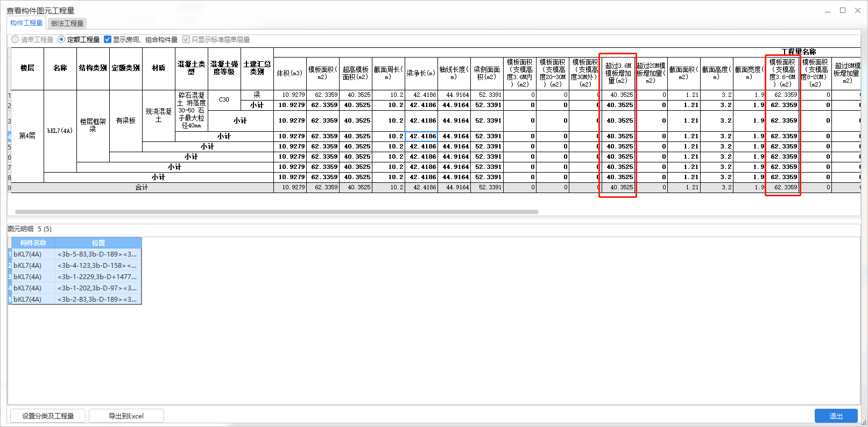Click the 有梁板 cell
This screenshot has height=427, width=868.
(x=126, y=120)
